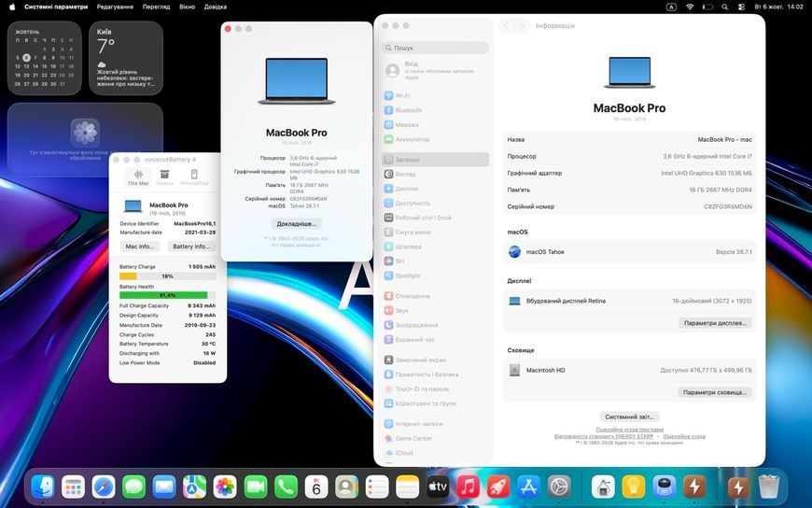Click Battery Info... button in coconutBattery

coord(191,247)
